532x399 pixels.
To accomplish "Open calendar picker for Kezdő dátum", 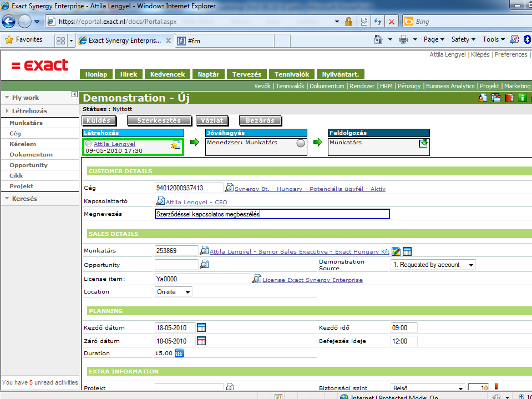I will click(x=201, y=327).
